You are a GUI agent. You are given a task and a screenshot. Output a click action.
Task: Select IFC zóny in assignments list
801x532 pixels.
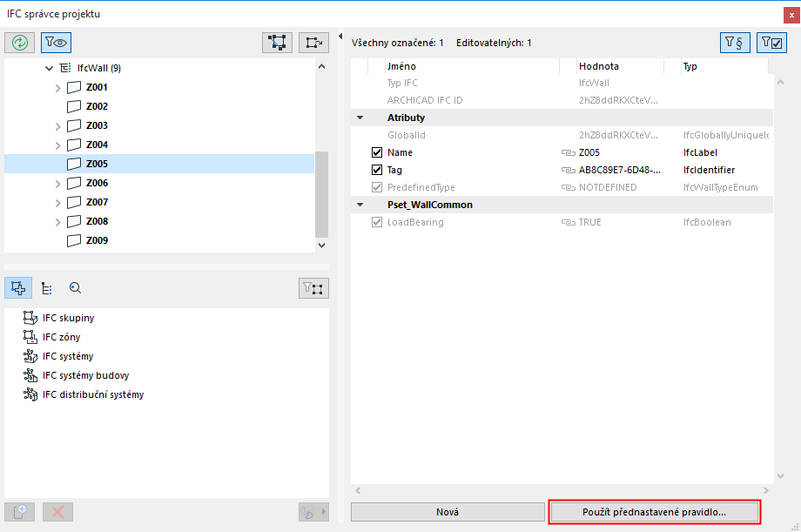point(61,337)
